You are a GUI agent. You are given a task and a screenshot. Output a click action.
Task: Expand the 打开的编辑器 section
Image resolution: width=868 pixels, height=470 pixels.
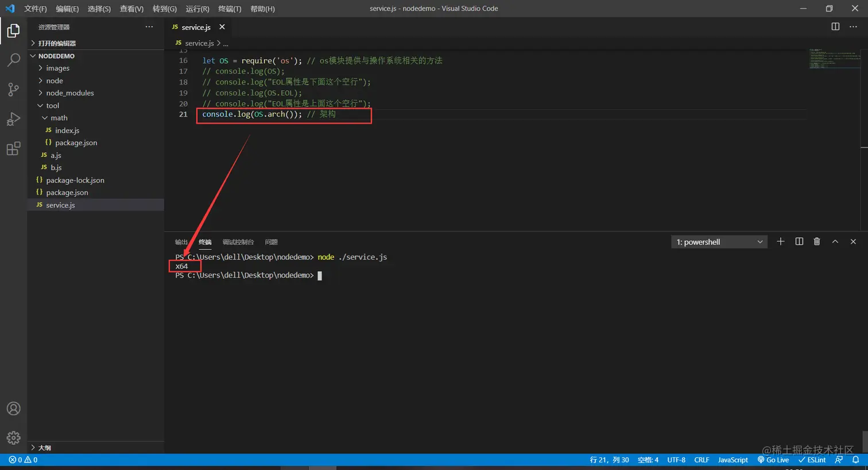(x=96, y=43)
